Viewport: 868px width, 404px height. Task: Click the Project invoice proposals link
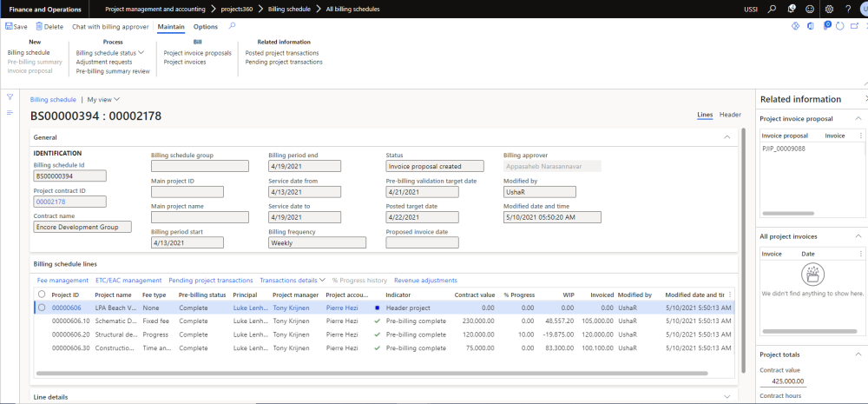pyautogui.click(x=198, y=53)
